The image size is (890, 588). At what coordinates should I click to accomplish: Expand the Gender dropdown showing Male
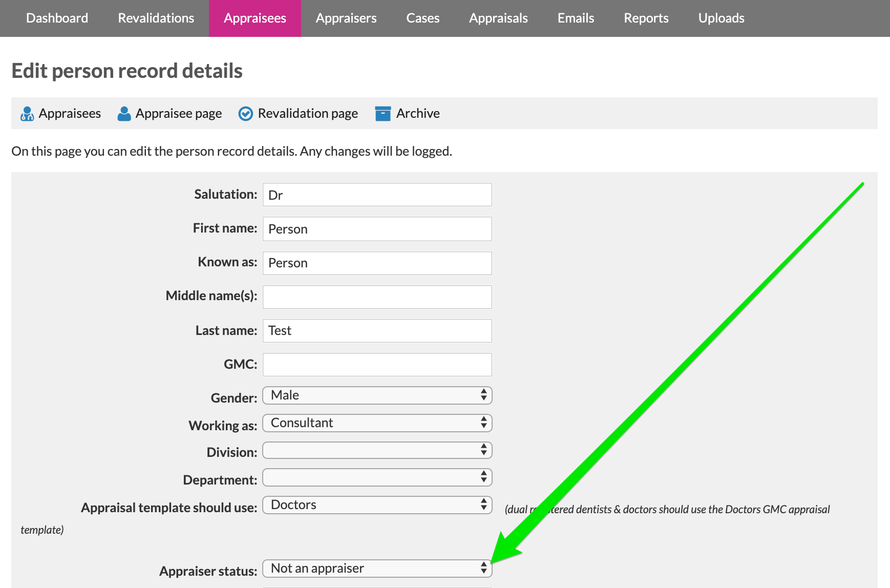coord(377,395)
